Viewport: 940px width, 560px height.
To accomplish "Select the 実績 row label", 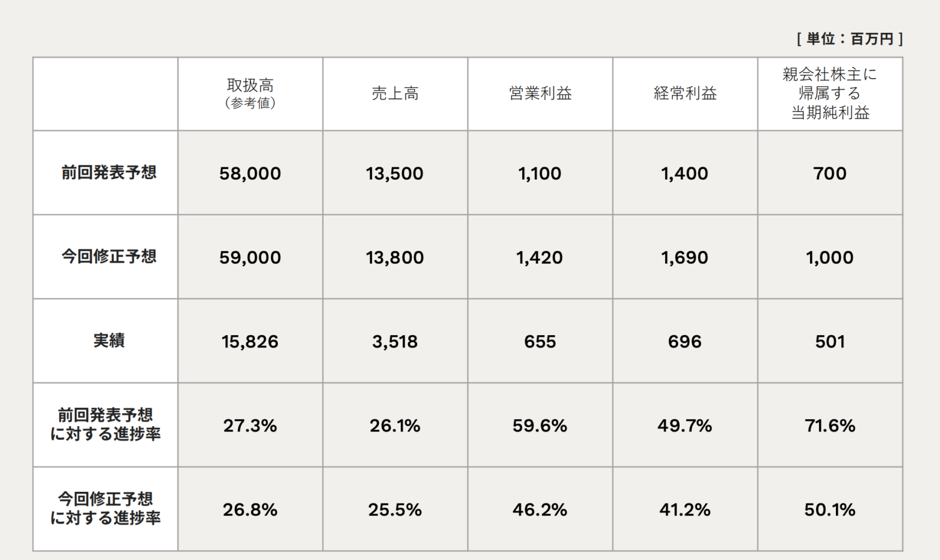I will pyautogui.click(x=109, y=340).
